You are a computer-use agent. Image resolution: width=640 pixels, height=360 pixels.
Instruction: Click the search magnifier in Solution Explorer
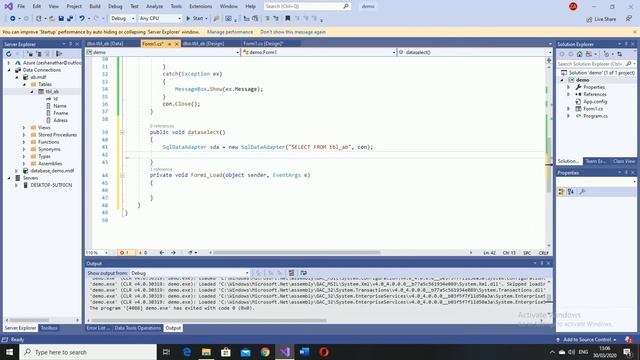[629, 64]
